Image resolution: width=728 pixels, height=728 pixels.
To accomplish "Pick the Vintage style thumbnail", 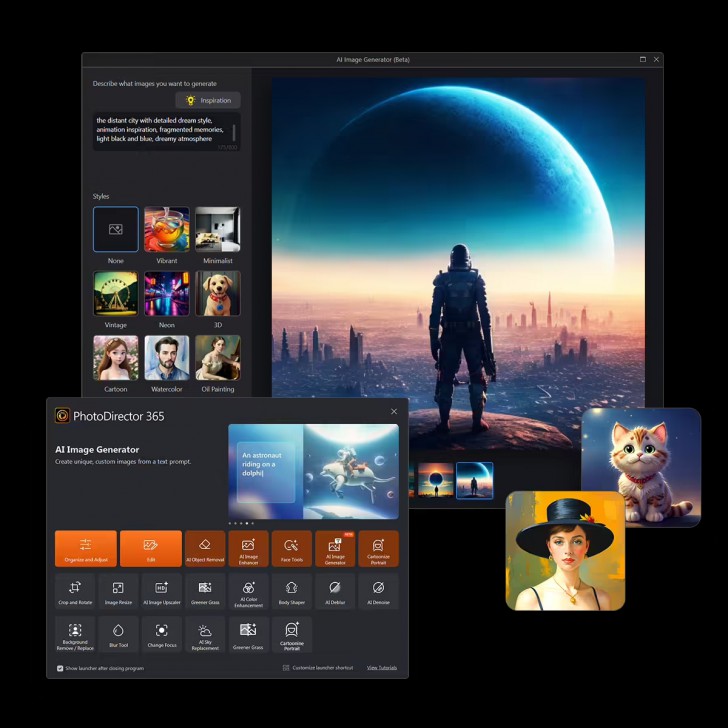I will pos(116,294).
